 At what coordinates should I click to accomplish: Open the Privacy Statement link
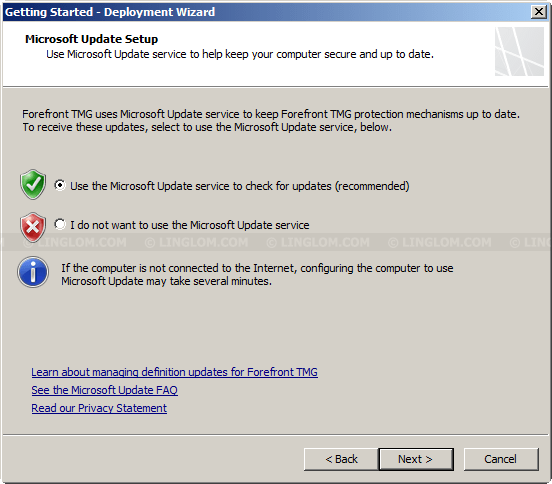tap(99, 408)
